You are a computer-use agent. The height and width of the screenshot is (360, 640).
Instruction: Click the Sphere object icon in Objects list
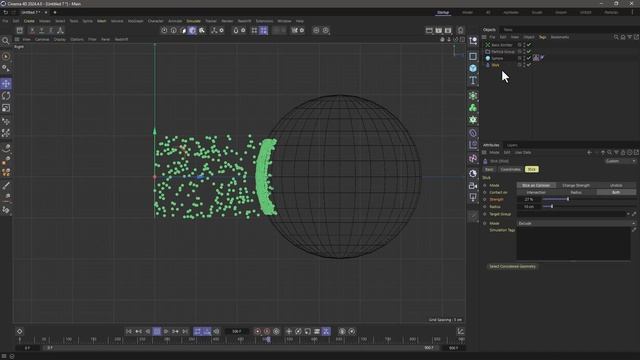click(x=487, y=58)
